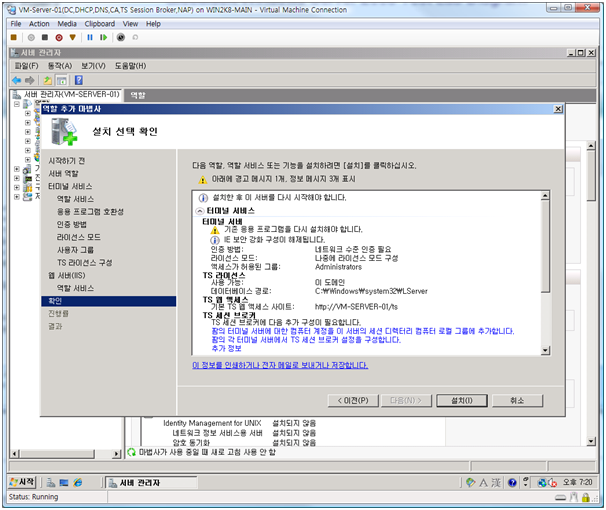Click the Revert icon in VM toolbar
Viewport: 606px width, 510px height.
(135, 37)
